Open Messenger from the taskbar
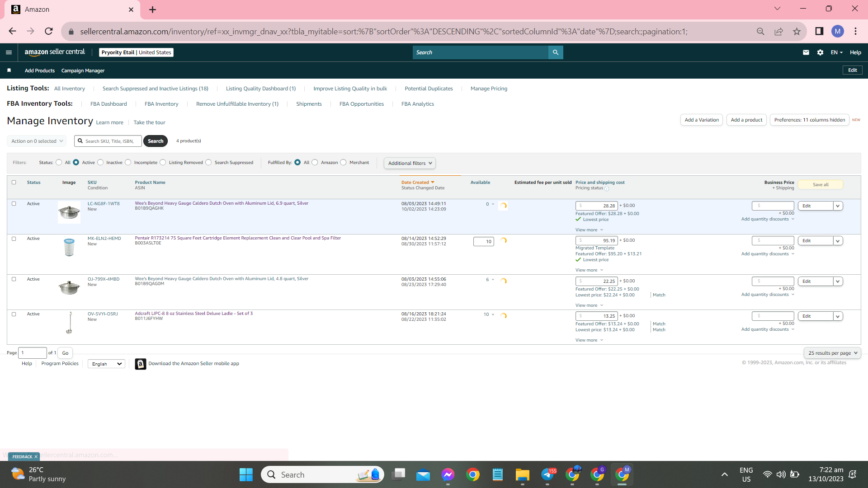The width and height of the screenshot is (868, 488). point(448,474)
